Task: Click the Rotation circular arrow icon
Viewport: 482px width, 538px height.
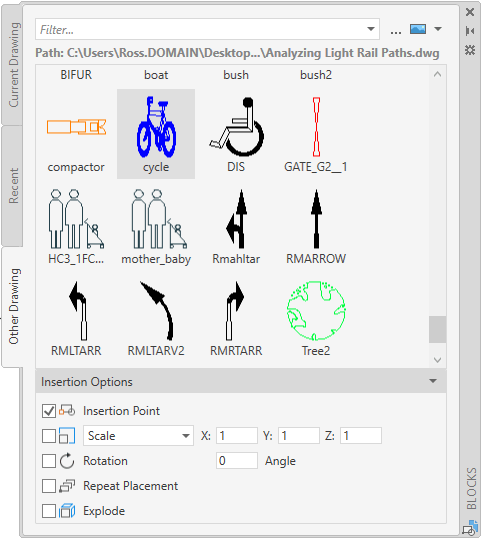Action: tap(67, 460)
